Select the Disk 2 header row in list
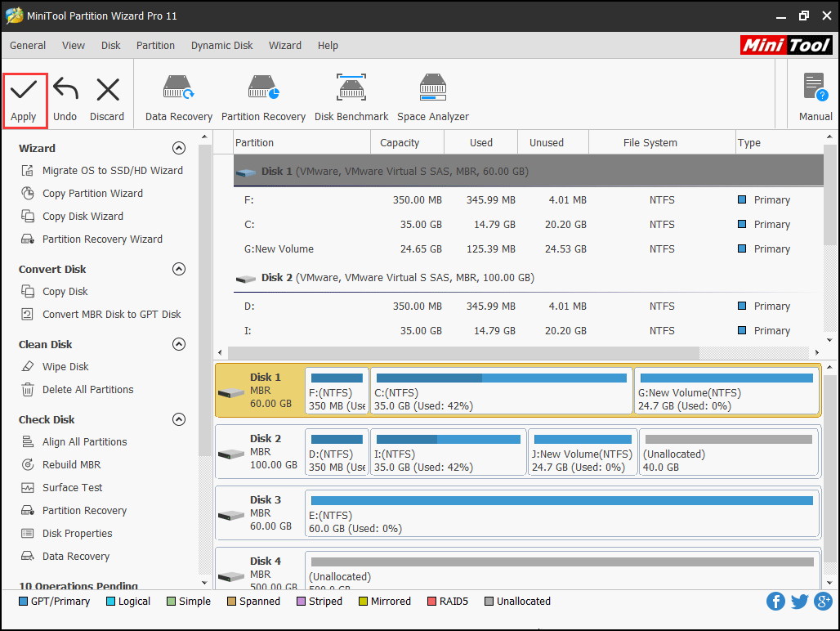The image size is (840, 631). click(x=528, y=277)
